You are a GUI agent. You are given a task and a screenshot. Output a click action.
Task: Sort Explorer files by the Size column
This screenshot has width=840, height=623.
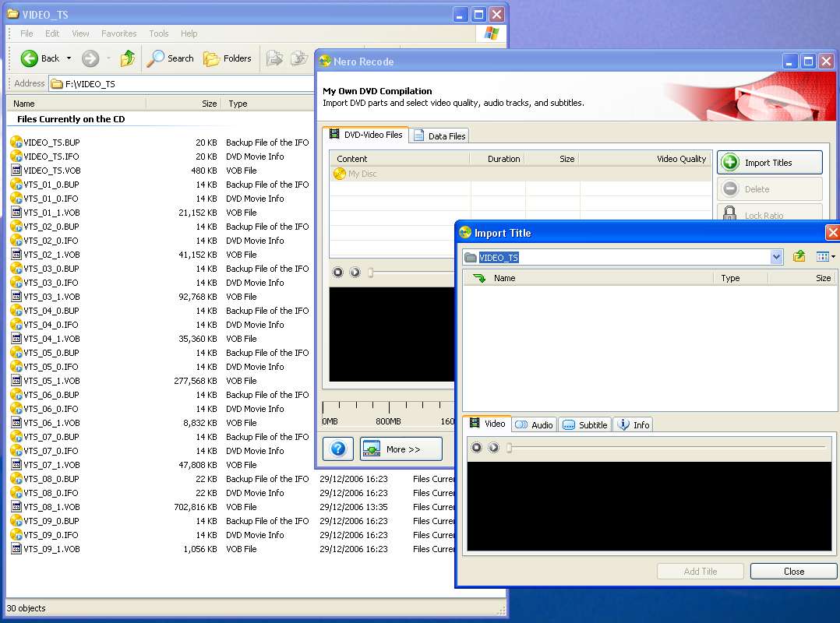tap(183, 104)
